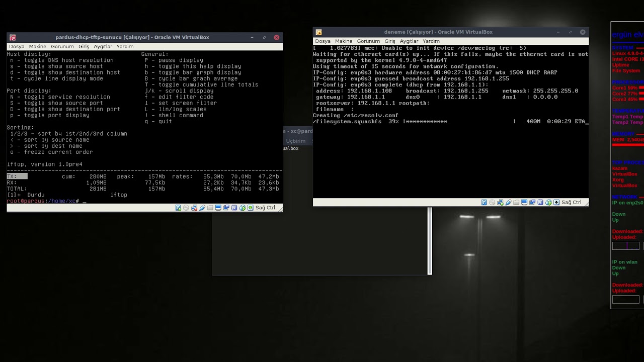This screenshot has height=362, width=644.
Task: Click 'Creating /etc/resolv.conf' line in deneme
Action: click(x=355, y=116)
